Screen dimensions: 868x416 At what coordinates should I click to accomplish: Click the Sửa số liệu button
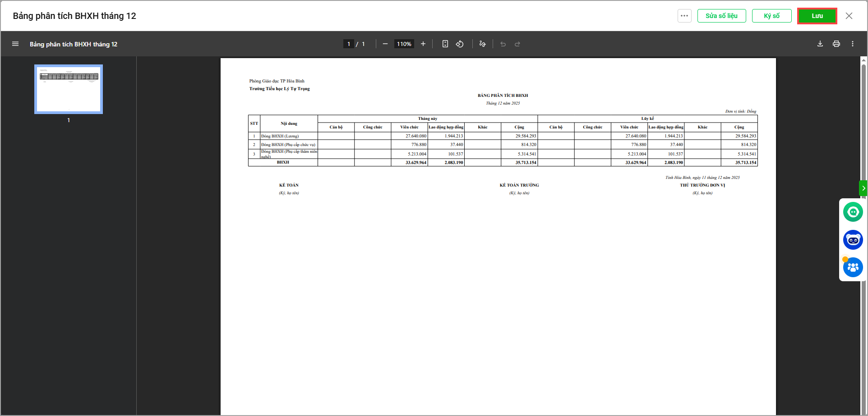click(721, 16)
